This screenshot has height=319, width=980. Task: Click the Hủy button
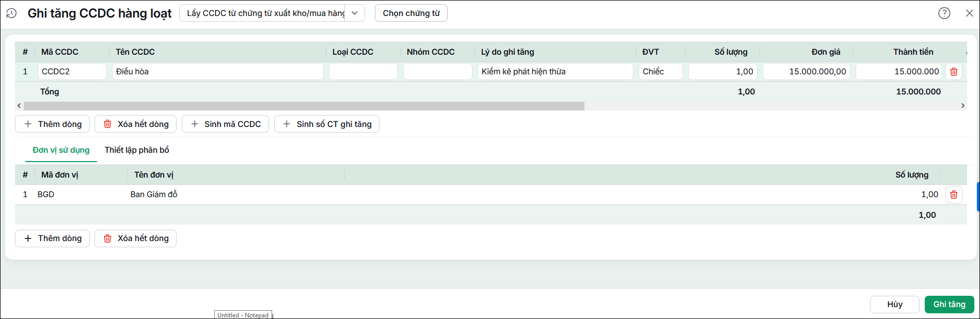[895, 305]
